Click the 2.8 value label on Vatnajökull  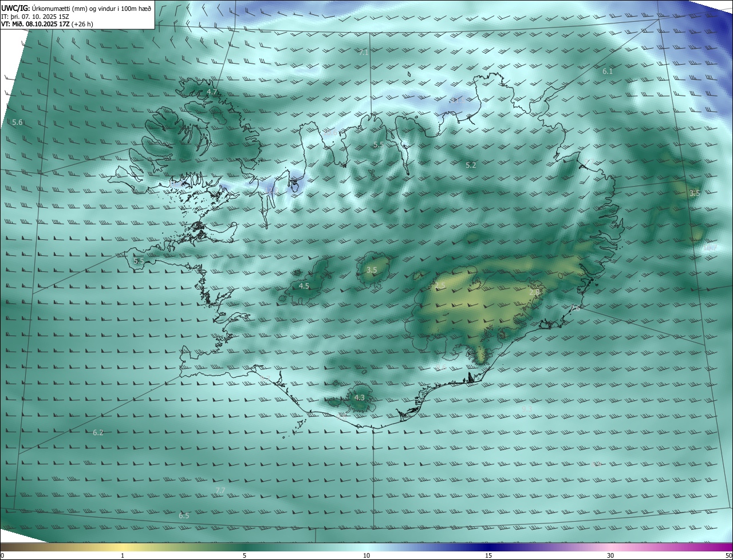[534, 293]
